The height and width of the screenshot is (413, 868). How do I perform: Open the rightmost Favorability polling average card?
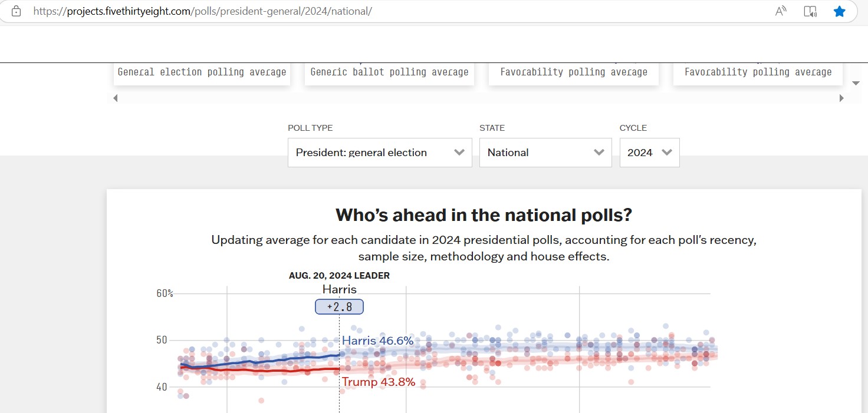758,72
